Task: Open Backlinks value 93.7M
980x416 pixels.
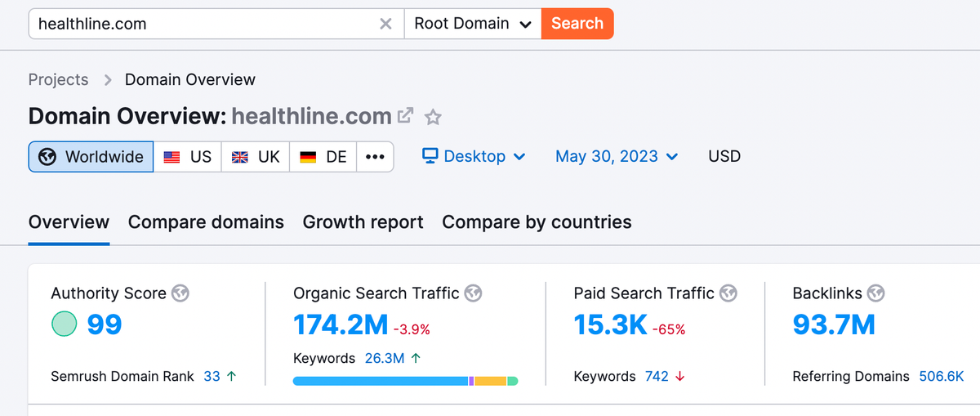Action: (x=834, y=324)
